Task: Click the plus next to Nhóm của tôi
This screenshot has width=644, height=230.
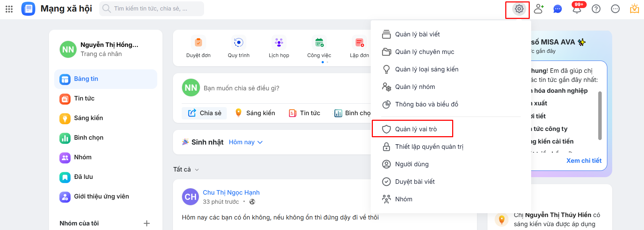Action: point(147,223)
